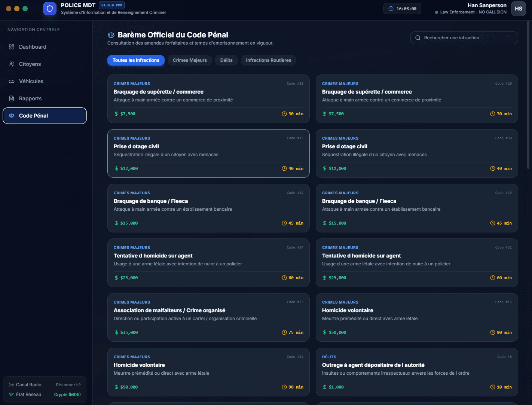Click the $1,000 fine amount
The height and width of the screenshot is (405, 532).
[336, 387]
